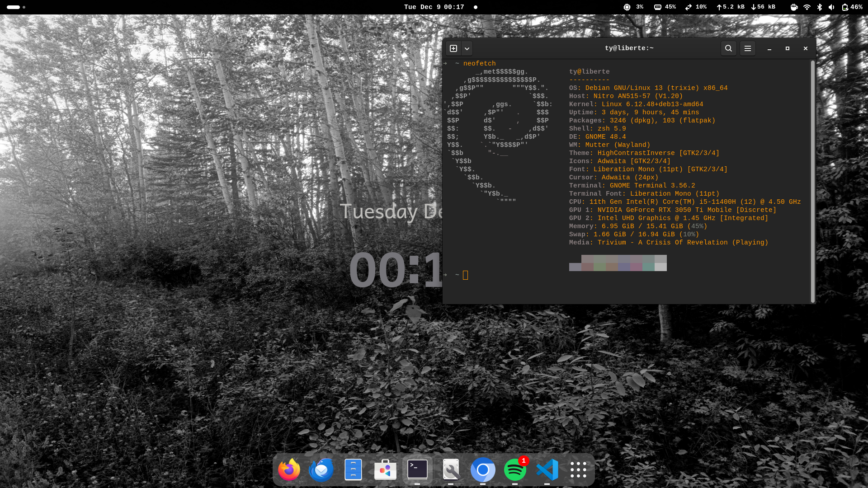Open the Files manager from the dock
Screen dimensions: 868x488
[x=353, y=470]
